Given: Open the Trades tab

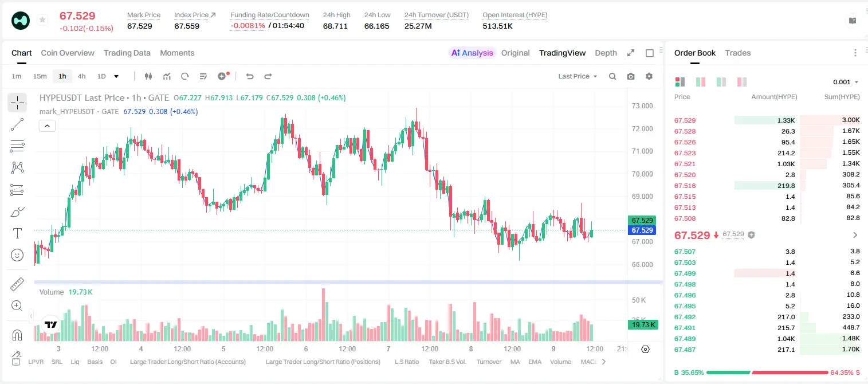Looking at the screenshot, I should [738, 53].
